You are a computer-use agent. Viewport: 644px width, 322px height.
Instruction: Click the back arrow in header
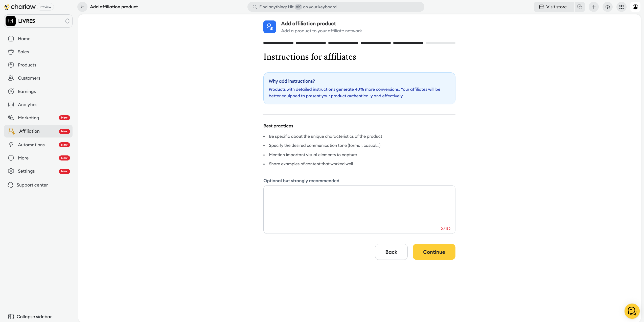pyautogui.click(x=82, y=7)
